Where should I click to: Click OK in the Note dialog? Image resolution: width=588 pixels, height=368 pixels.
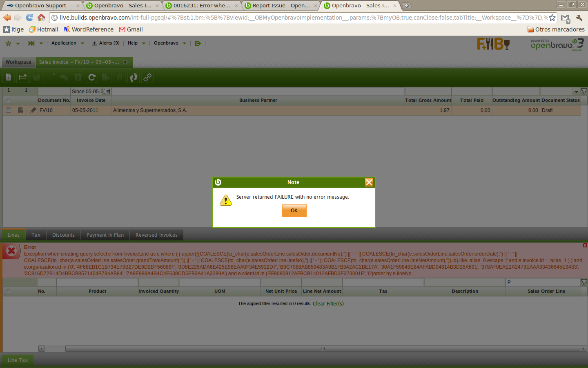pyautogui.click(x=294, y=211)
